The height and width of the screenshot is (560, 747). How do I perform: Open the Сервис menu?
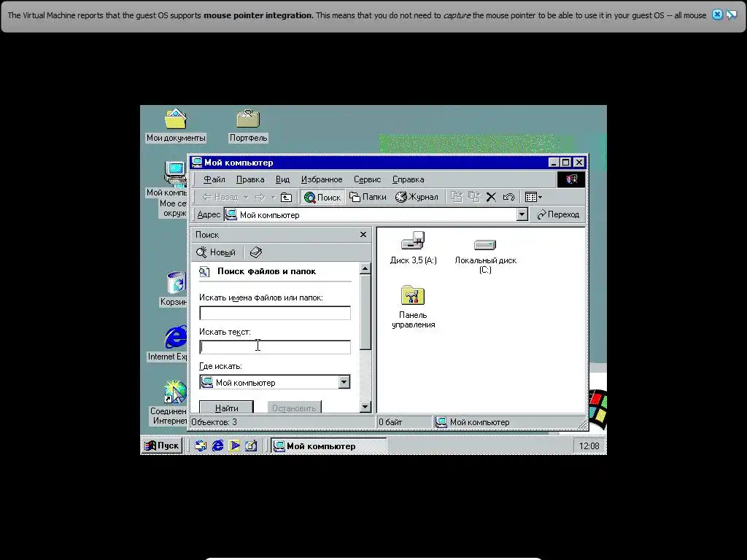(368, 179)
